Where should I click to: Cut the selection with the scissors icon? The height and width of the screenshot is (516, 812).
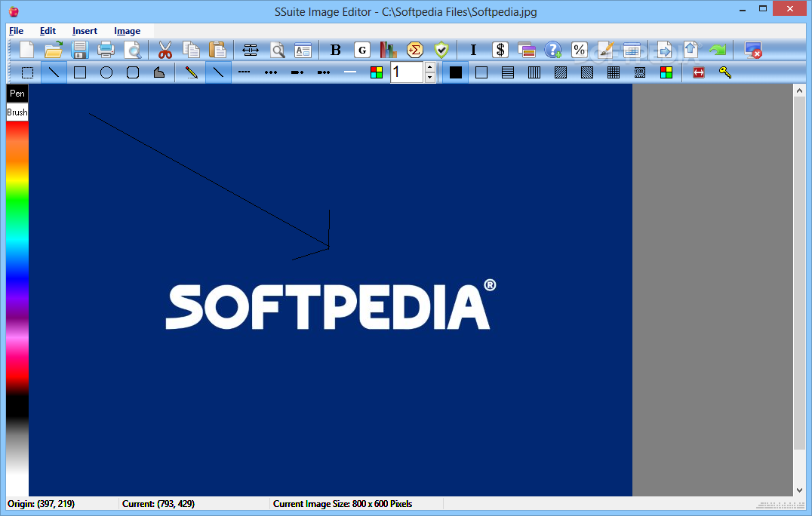(165, 51)
